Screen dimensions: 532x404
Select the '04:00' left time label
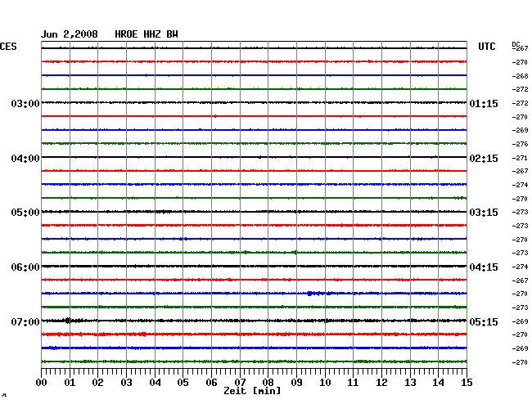pos(25,159)
